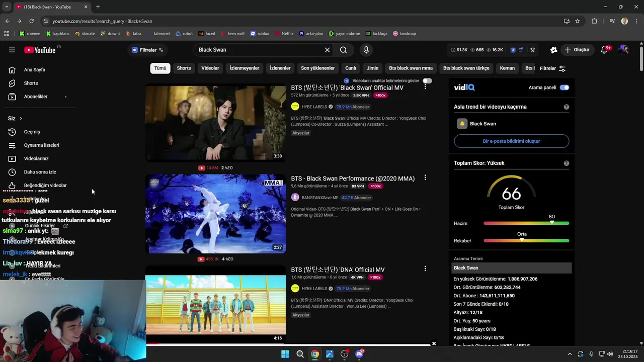Open Windows taskbar search
The height and width of the screenshot is (362, 644).
[x=300, y=354]
